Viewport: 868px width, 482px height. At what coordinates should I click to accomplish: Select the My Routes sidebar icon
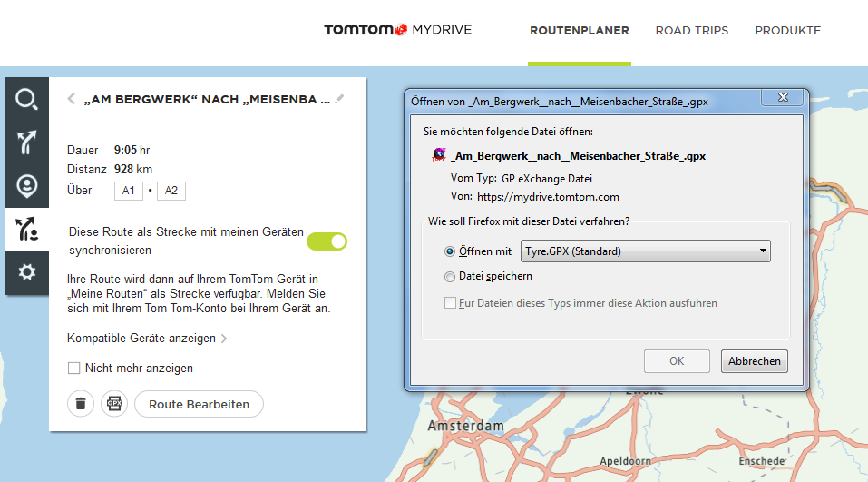click(x=27, y=230)
